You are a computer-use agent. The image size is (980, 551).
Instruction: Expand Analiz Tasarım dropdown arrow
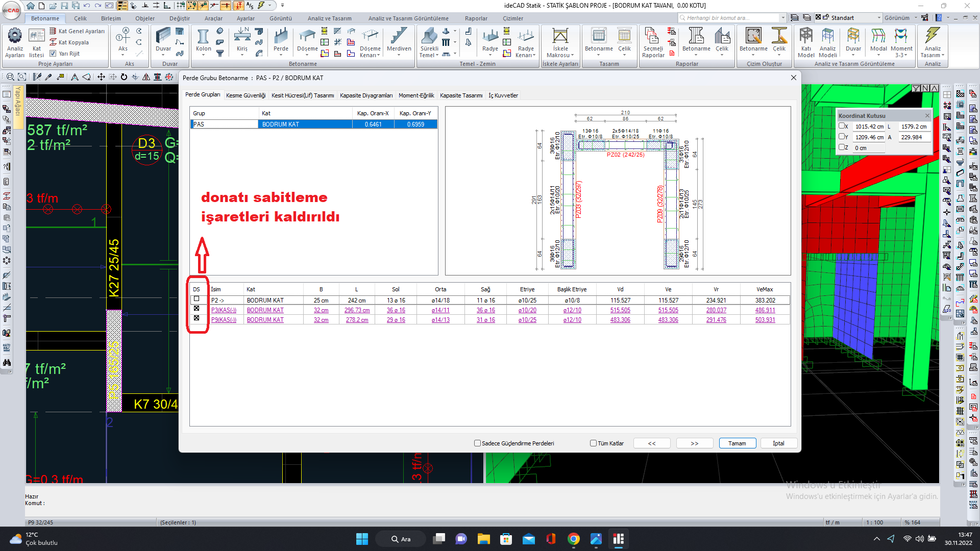click(943, 56)
